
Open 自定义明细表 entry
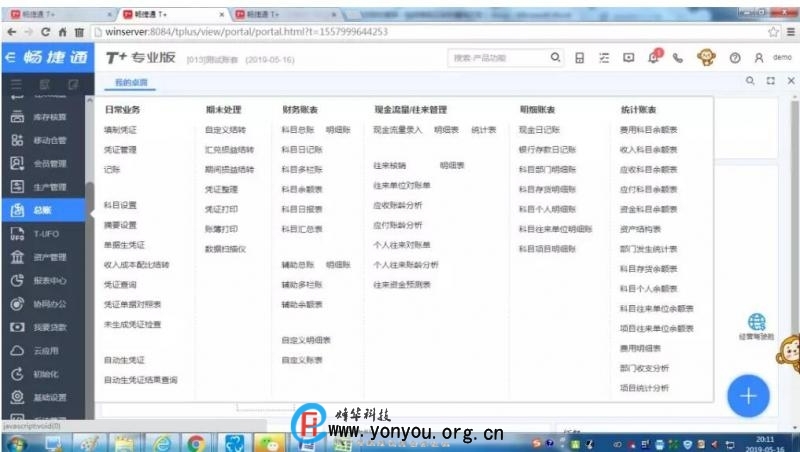306,340
